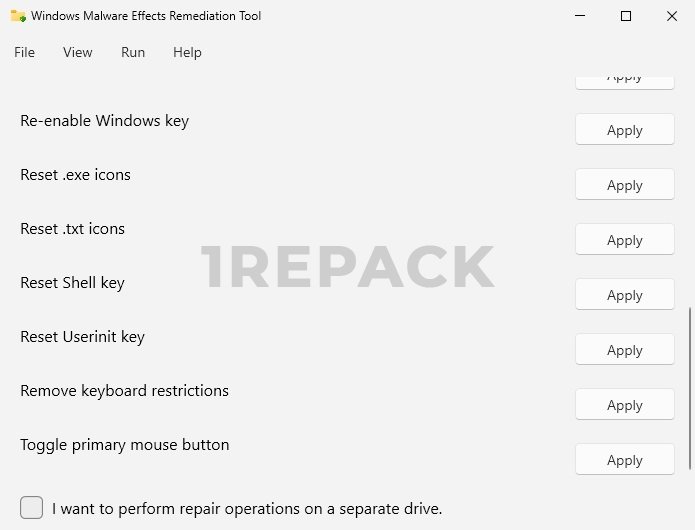
Task: Open the View menu
Action: click(77, 52)
